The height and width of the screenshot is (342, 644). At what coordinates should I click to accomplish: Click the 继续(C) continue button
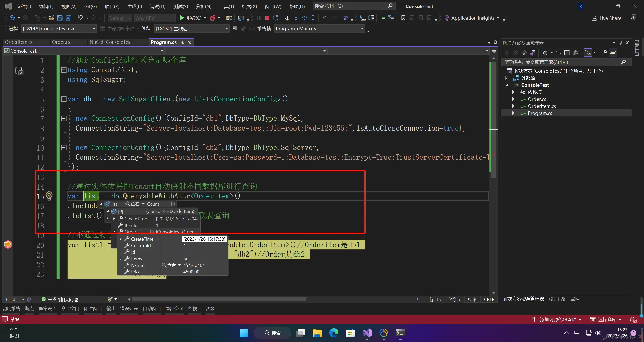coord(191,18)
